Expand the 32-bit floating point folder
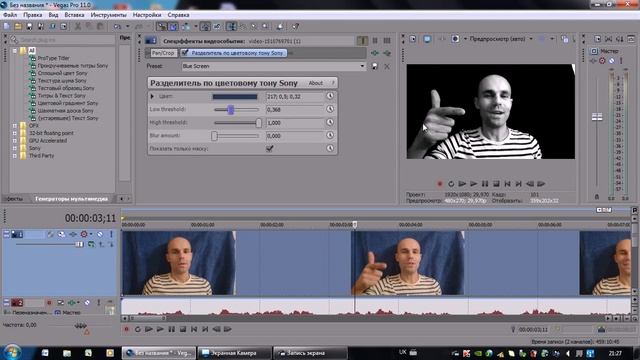The image size is (640, 360). [x=15, y=133]
